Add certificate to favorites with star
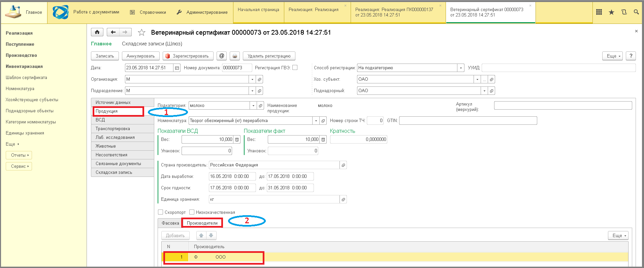The width and height of the screenshot is (644, 268). 141,33
